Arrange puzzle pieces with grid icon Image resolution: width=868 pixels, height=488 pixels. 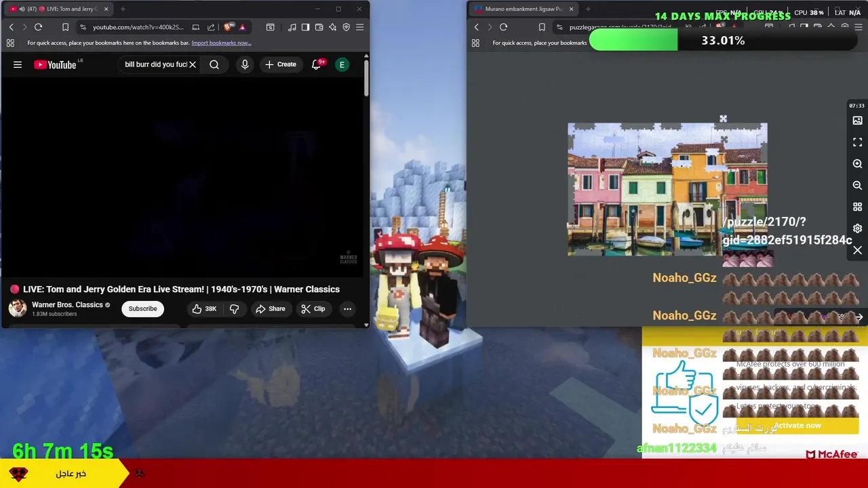[x=857, y=207]
